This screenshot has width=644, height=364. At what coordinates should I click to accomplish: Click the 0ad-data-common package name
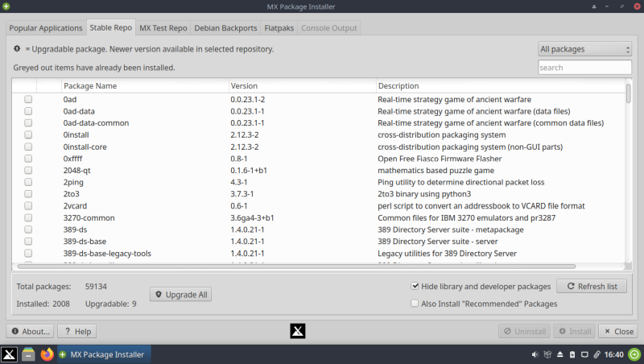point(96,123)
